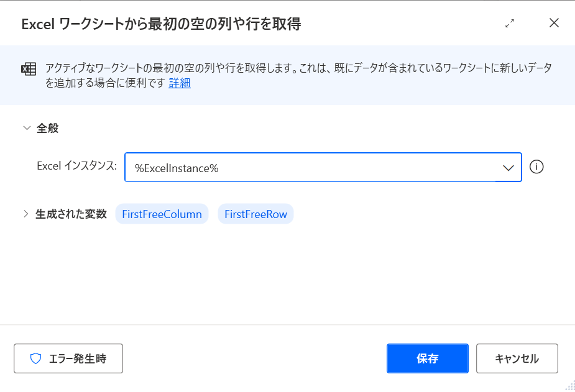
Task: Open the Excel インスタンス dropdown arrow
Action: tap(508, 168)
